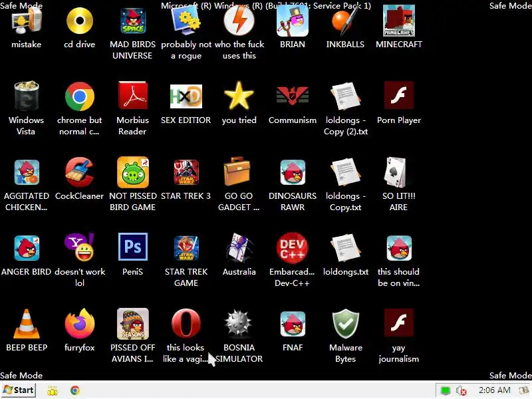Click 'loldongs - Copy (2).txt' file
The image size is (532, 399).
point(345,96)
